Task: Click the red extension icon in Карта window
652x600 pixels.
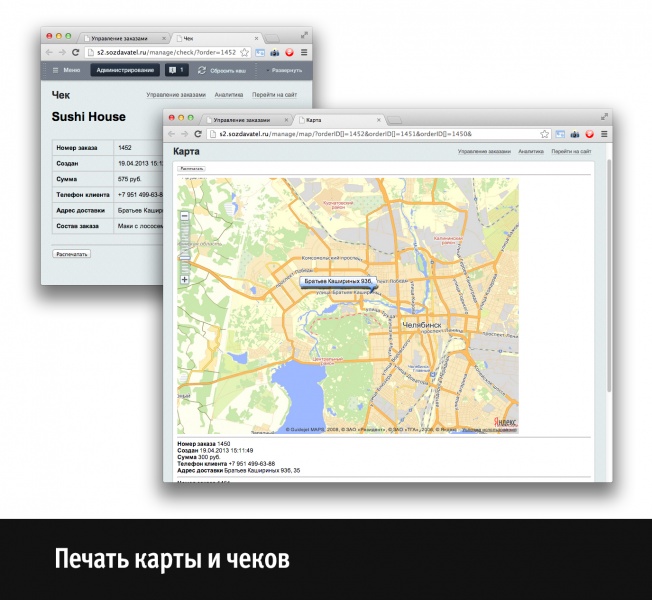Action: point(590,134)
